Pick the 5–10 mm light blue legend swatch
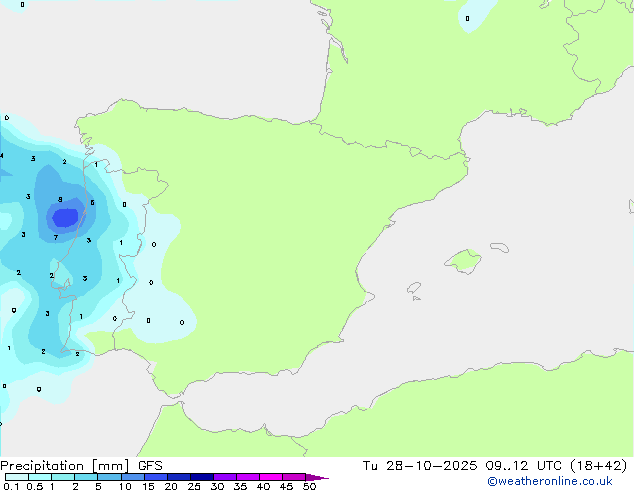Screen dimensions: 634x490 click(109, 477)
